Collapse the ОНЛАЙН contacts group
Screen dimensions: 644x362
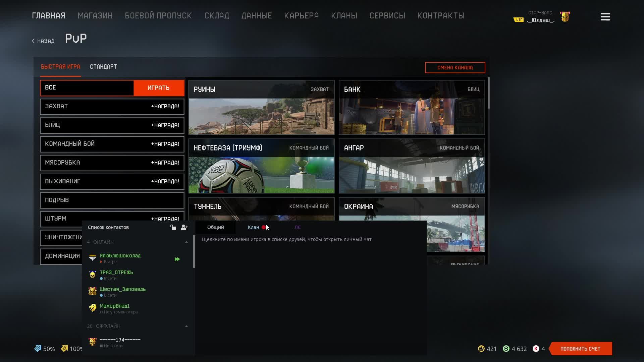click(x=186, y=242)
